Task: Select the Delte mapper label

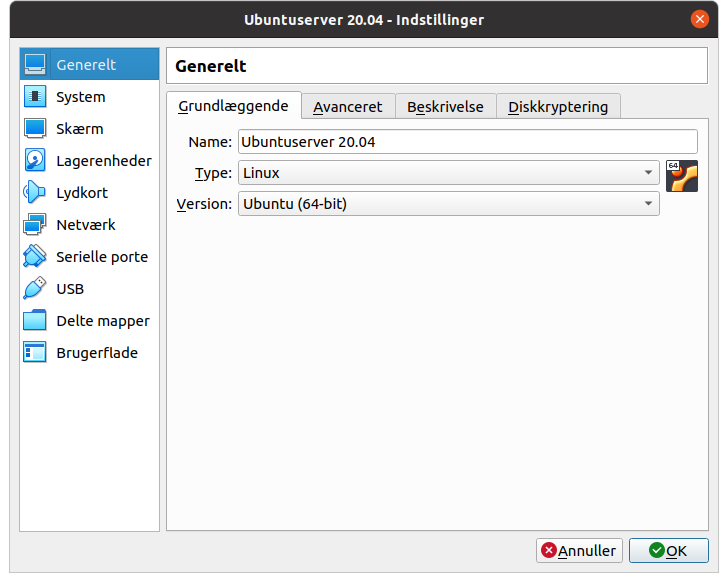Action: [103, 321]
